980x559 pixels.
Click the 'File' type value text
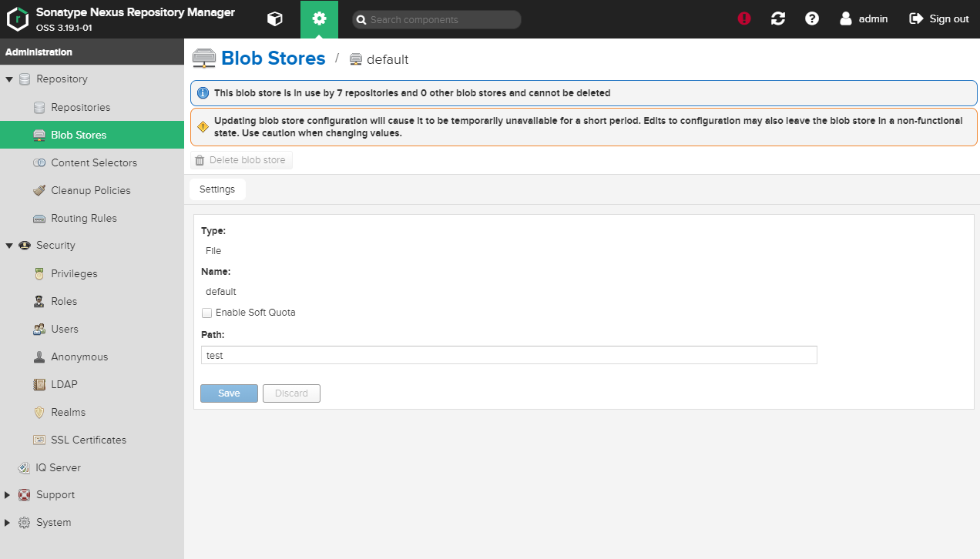click(x=213, y=251)
